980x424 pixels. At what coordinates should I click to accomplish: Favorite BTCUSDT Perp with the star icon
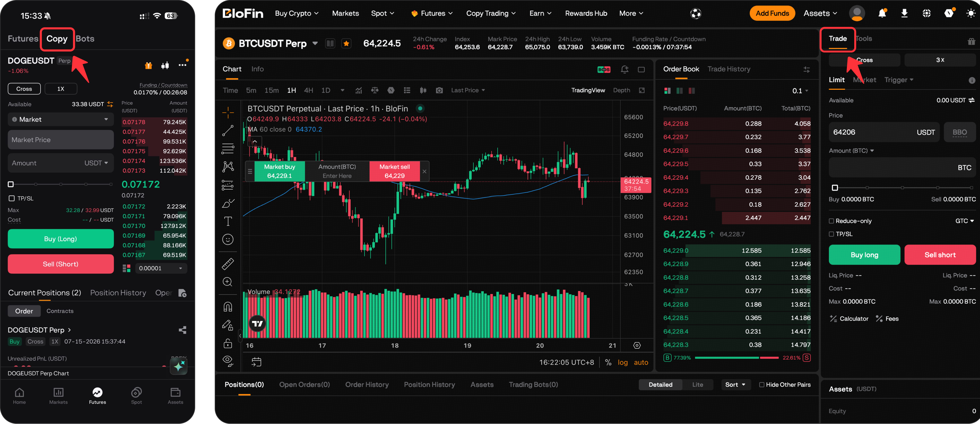click(x=346, y=43)
